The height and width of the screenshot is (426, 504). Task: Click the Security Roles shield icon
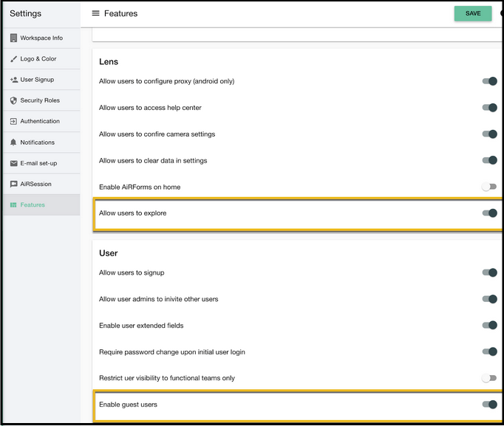(x=13, y=100)
